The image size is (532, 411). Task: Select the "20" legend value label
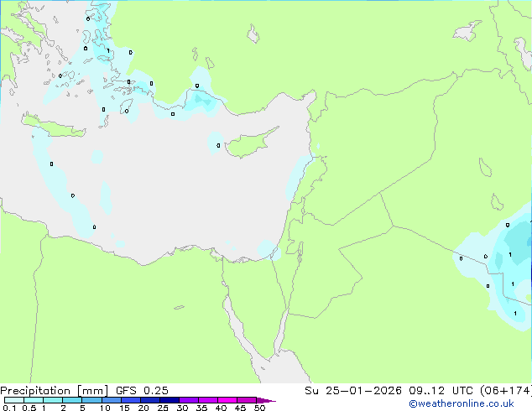click(143, 408)
